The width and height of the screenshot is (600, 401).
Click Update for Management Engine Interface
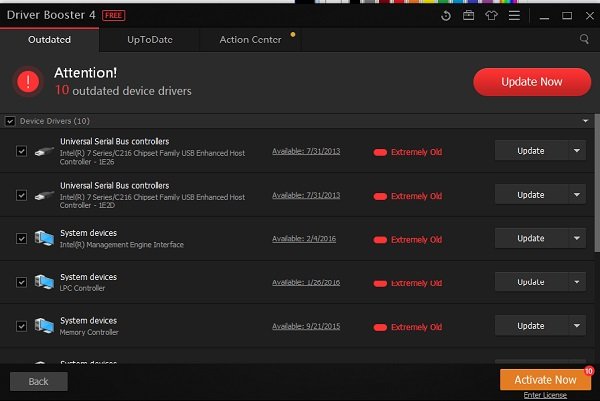click(x=531, y=238)
